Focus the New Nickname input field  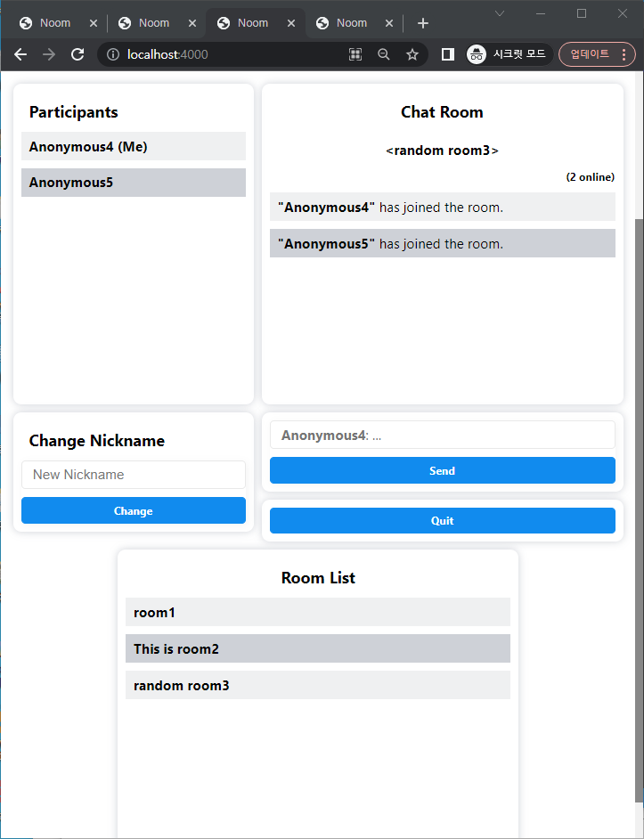coord(134,475)
